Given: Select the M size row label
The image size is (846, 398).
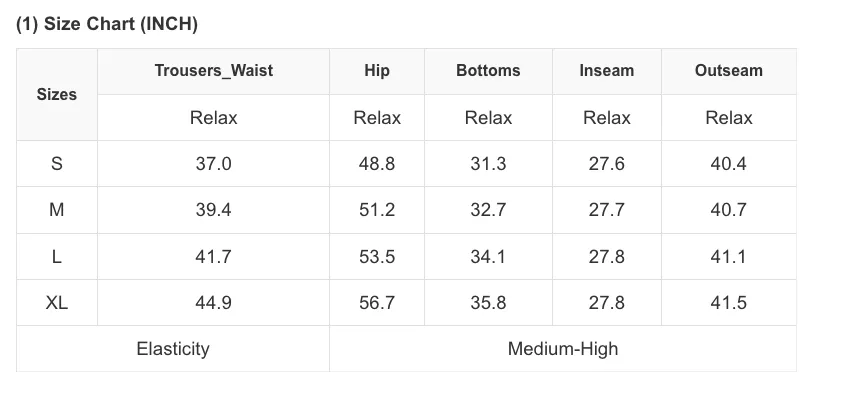Looking at the screenshot, I should 57,210.
